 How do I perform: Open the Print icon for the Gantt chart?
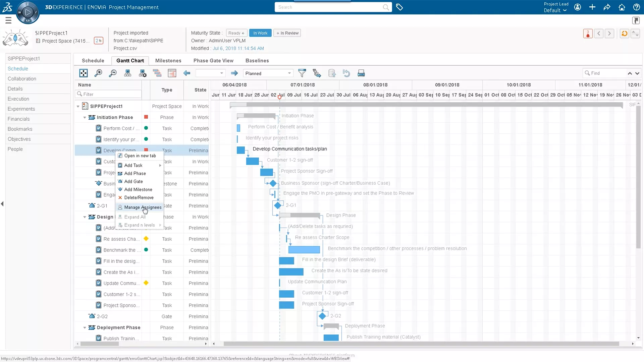[361, 73]
